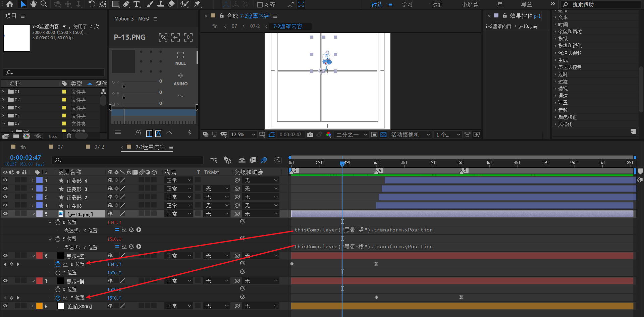The image size is (644, 317).
Task: Select the Hand tool
Action: [x=34, y=4]
